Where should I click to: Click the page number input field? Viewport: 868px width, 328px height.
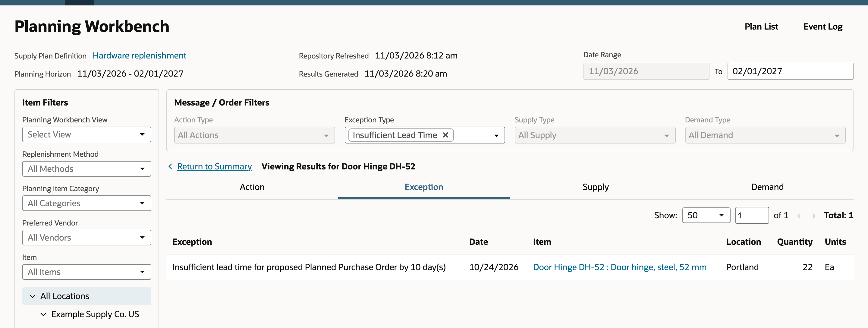tap(752, 216)
